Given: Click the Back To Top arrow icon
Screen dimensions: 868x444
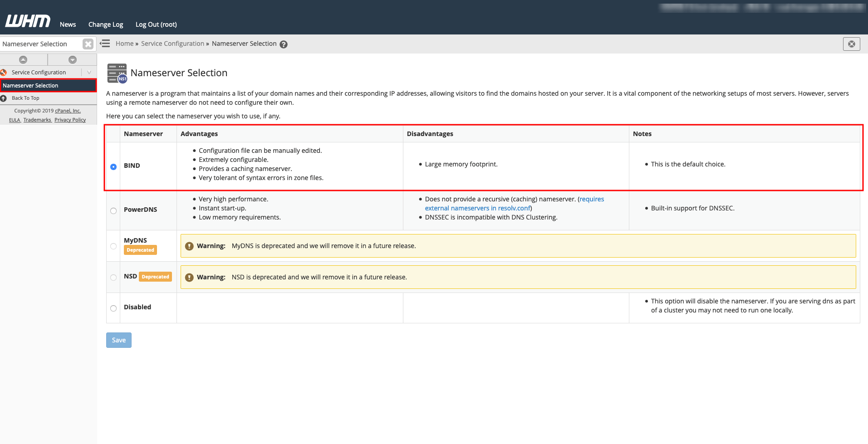Looking at the screenshot, I should 4,98.
